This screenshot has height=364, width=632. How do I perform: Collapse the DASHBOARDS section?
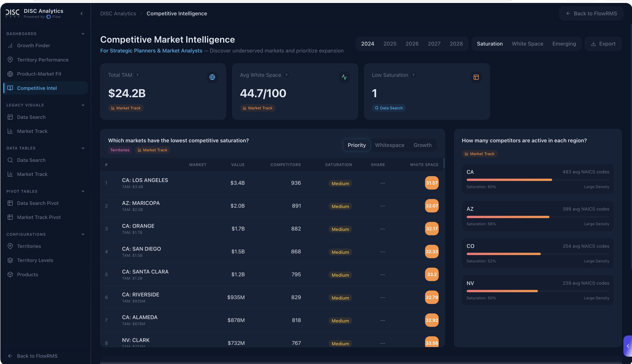pos(83,34)
